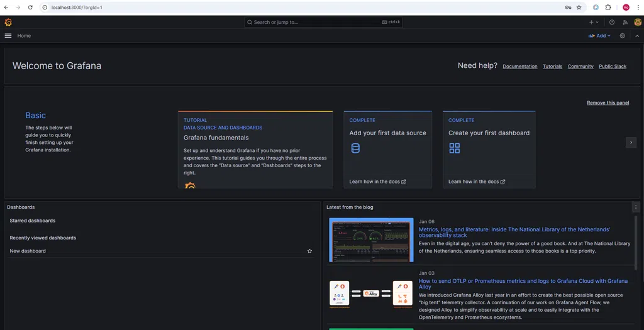Click the data source database icon
This screenshot has width=644, height=330.
tap(355, 148)
